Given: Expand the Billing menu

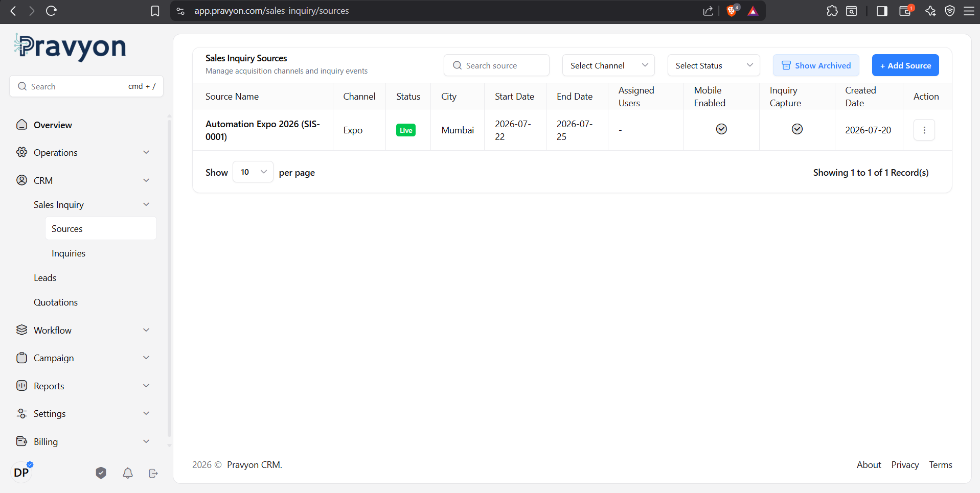Looking at the screenshot, I should click(x=83, y=441).
